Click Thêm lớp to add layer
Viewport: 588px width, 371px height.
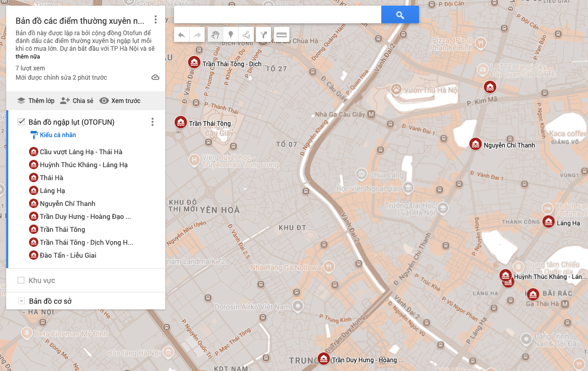[x=36, y=101]
